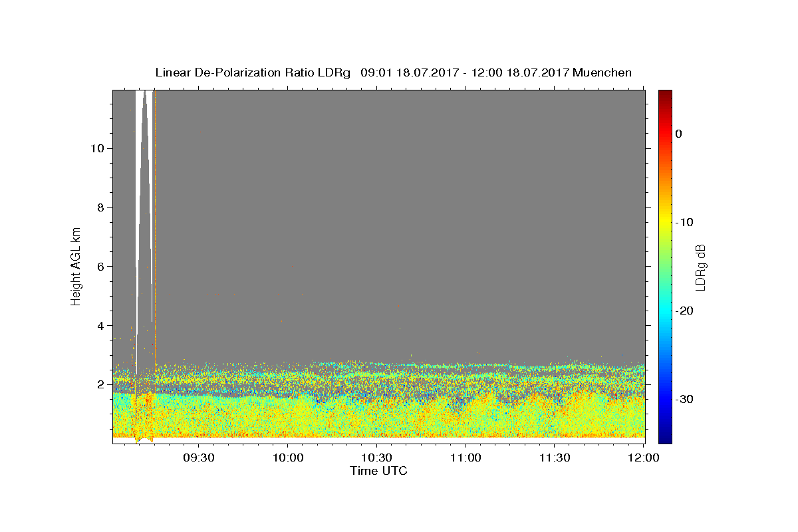Click the 11:30 time axis label
Screen dimensions: 798x532
pos(555,458)
